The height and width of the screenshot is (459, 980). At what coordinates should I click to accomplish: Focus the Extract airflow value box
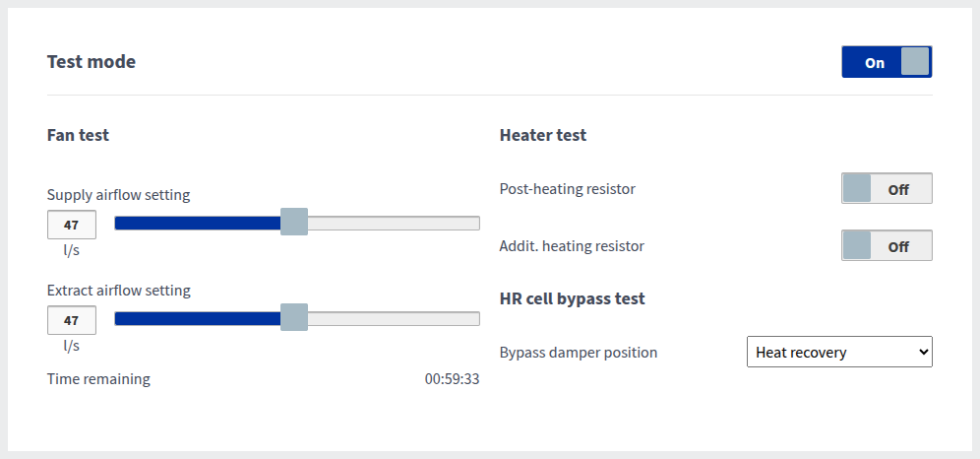72,320
